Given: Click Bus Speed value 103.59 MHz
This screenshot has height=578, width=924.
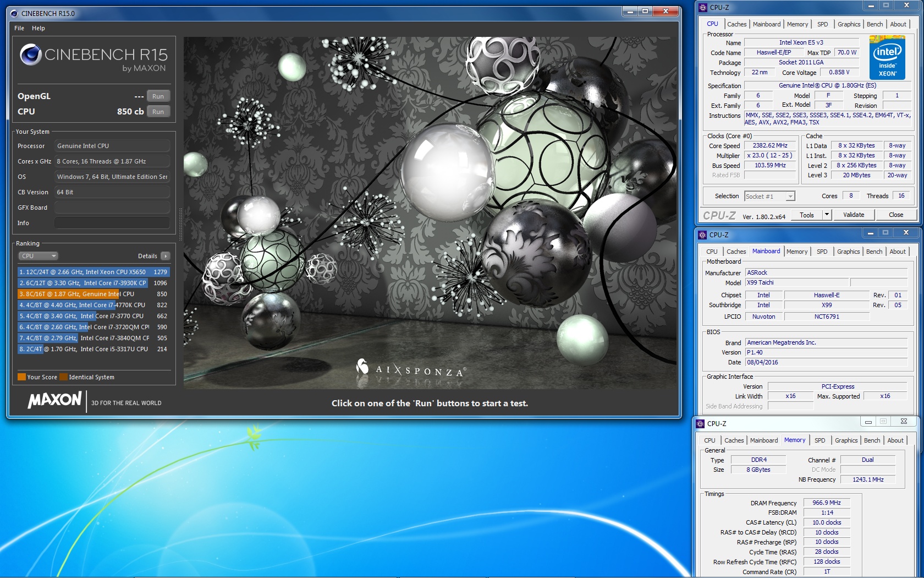Looking at the screenshot, I should 770,166.
